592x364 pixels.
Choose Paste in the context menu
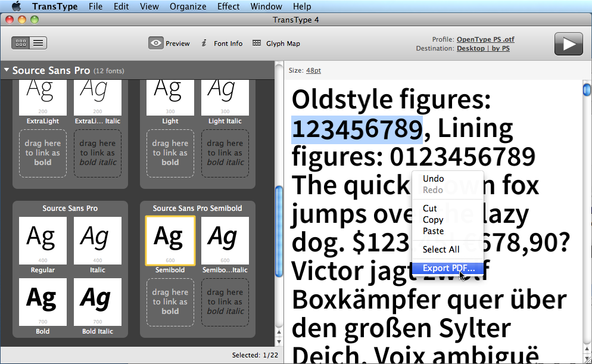click(448, 231)
